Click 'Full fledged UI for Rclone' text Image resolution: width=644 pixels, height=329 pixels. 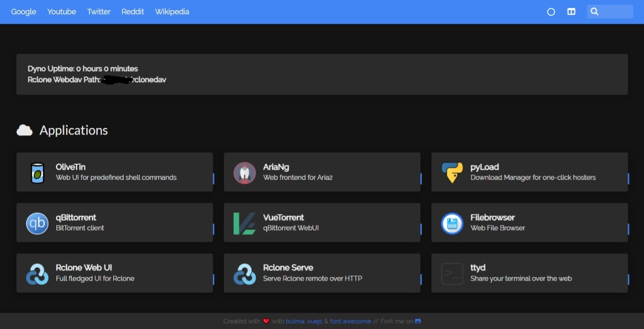click(95, 278)
